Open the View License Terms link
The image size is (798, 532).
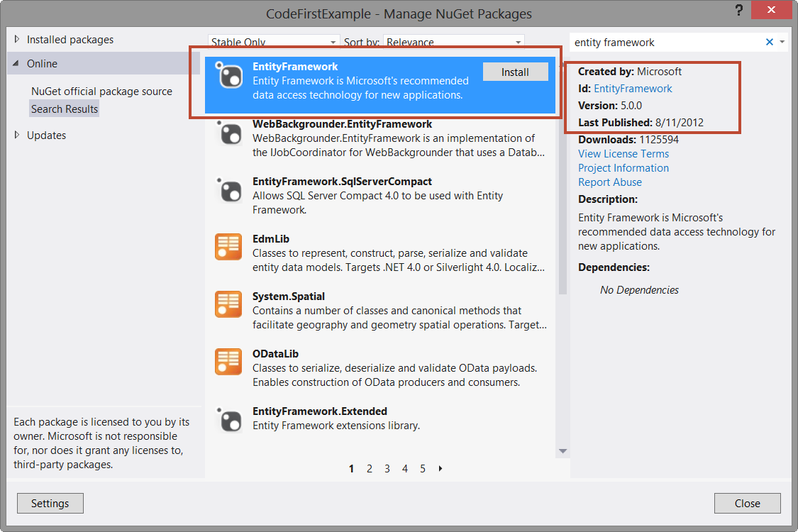pos(623,153)
